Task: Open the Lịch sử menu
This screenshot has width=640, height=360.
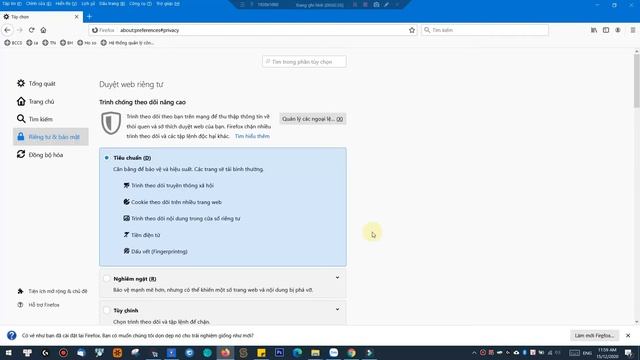Action: pyautogui.click(x=88, y=4)
